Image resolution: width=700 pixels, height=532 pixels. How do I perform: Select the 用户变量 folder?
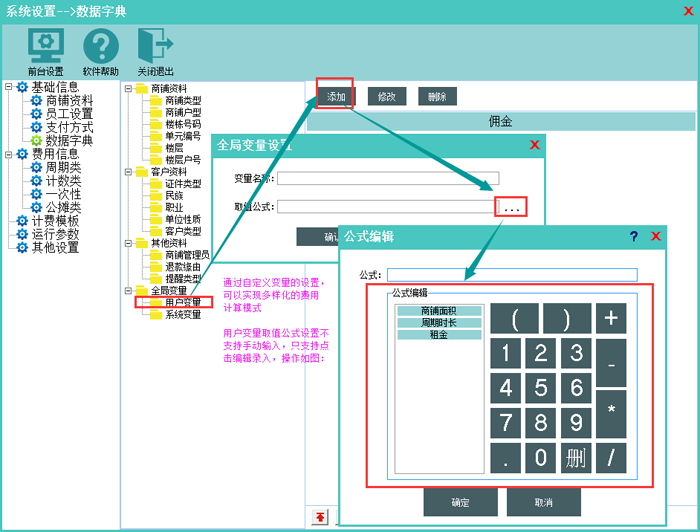182,302
